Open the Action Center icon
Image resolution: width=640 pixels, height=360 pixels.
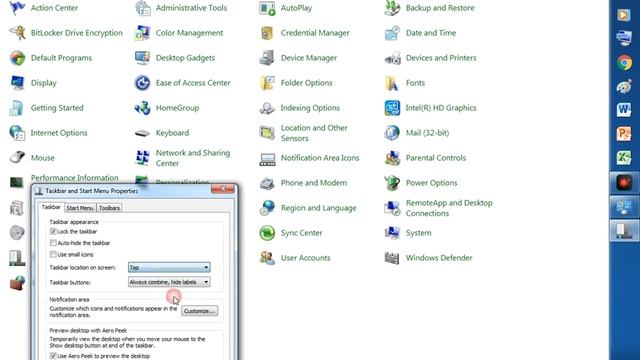pos(17,8)
